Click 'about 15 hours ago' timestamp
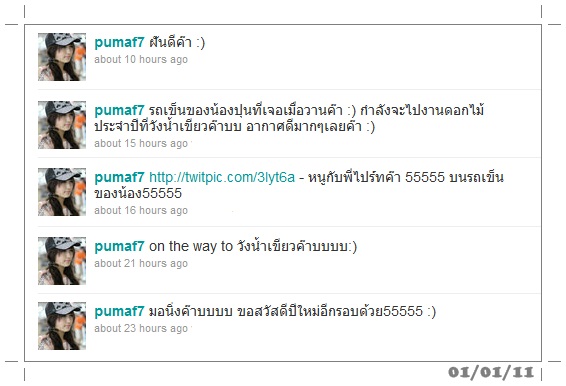The image size is (566, 386). coord(141,143)
